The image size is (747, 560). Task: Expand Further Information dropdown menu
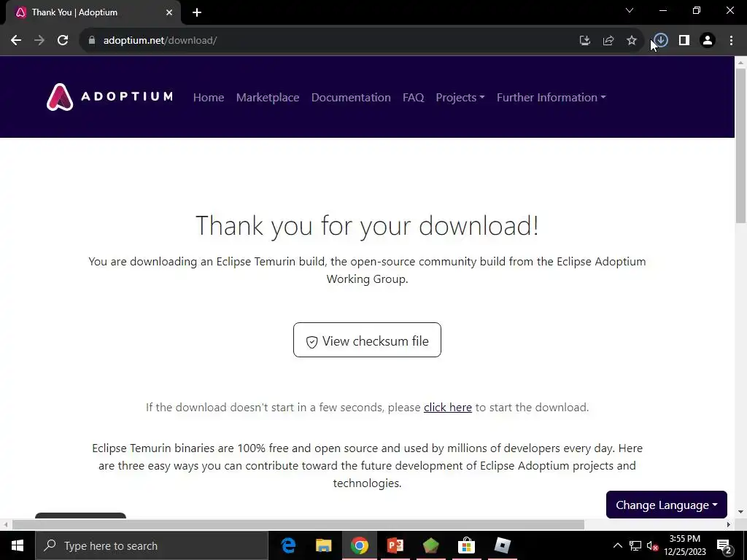[x=551, y=97]
